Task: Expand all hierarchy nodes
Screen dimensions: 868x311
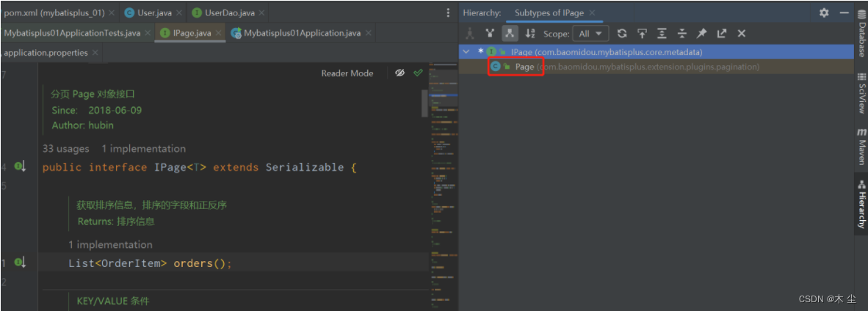Action: coord(662,34)
